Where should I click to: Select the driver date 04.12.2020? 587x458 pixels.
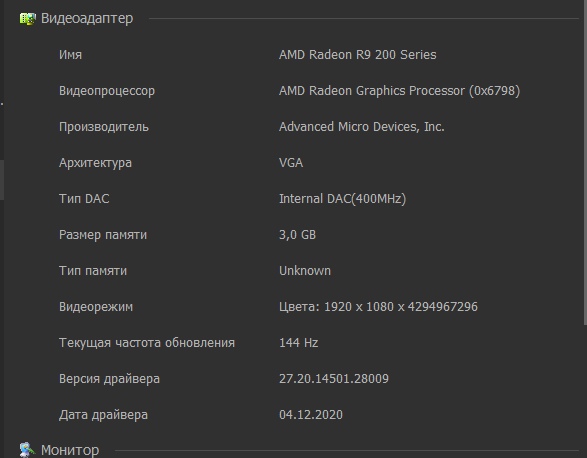pos(311,415)
